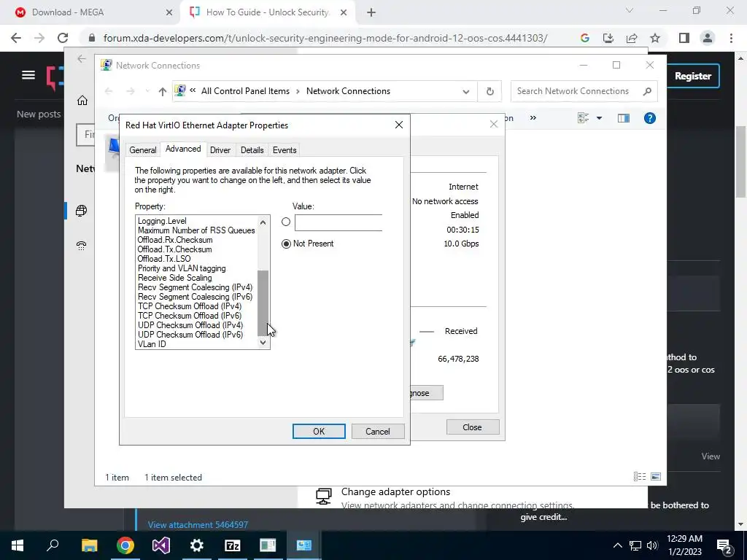Bookmark this page with star icon

[655, 38]
